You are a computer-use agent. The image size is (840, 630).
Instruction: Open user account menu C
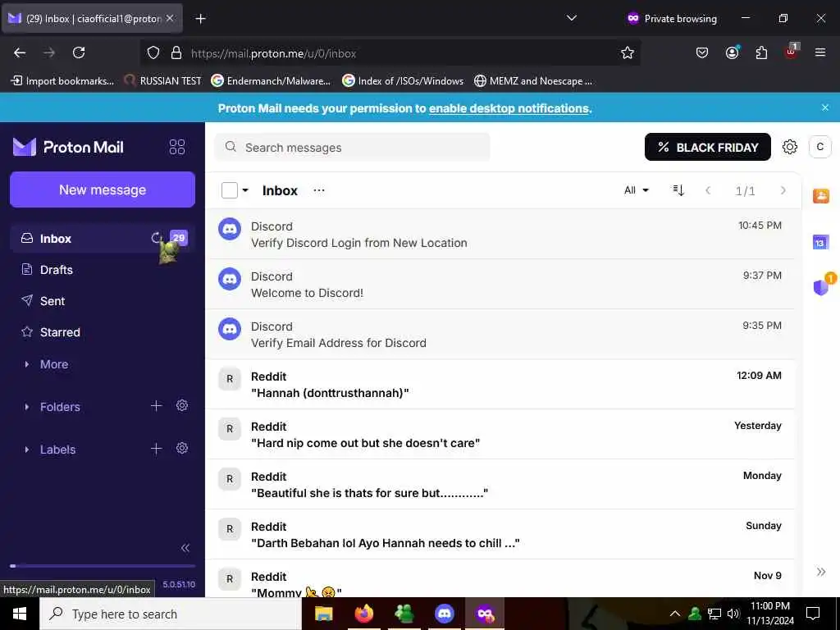pyautogui.click(x=819, y=147)
